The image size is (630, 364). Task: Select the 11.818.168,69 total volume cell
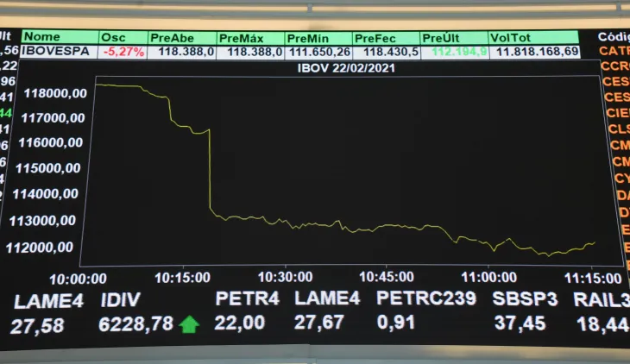pyautogui.click(x=537, y=52)
